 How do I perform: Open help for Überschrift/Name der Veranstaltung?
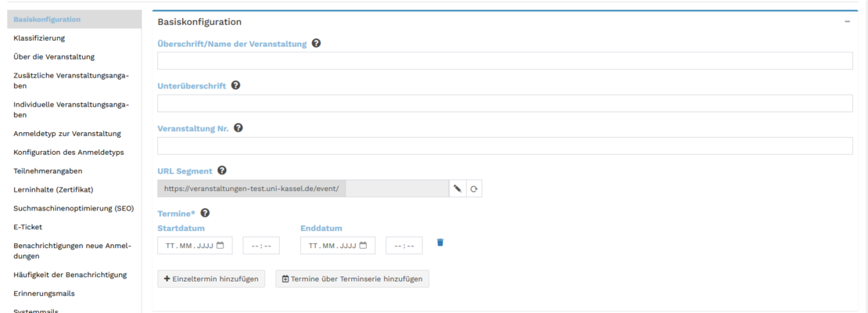pos(316,43)
